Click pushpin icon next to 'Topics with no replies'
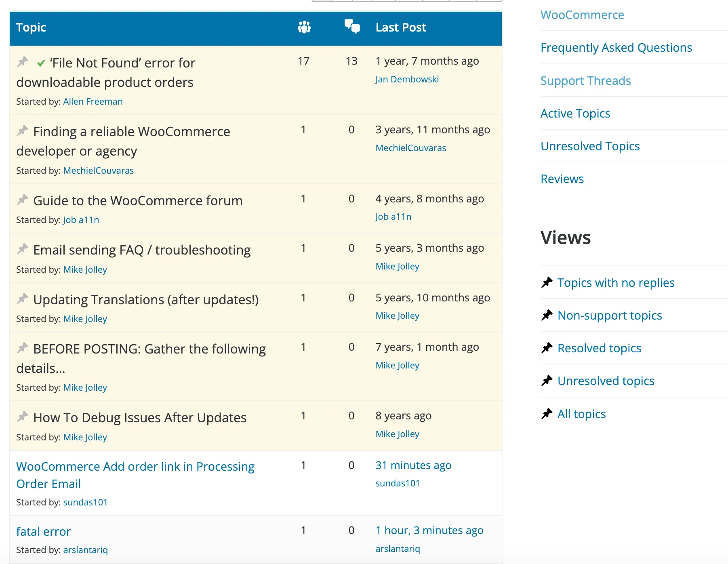 [547, 282]
